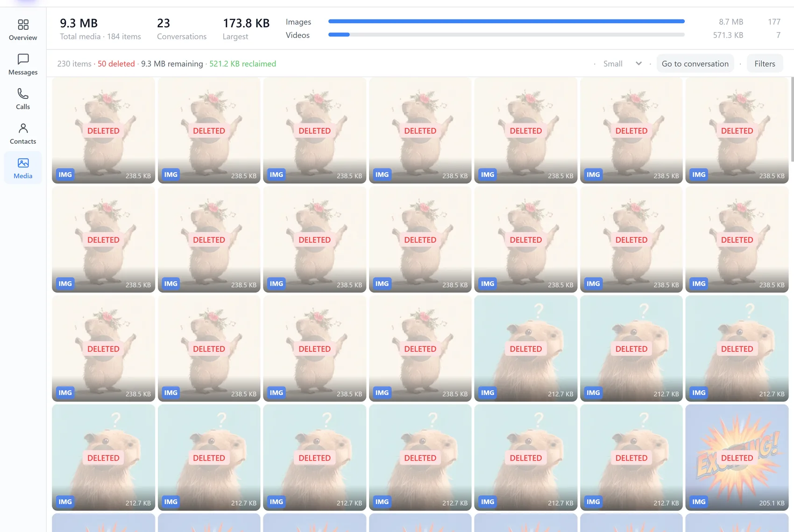This screenshot has height=532, width=794.
Task: Click the '9.3 MB' total media value
Action: [x=78, y=23]
